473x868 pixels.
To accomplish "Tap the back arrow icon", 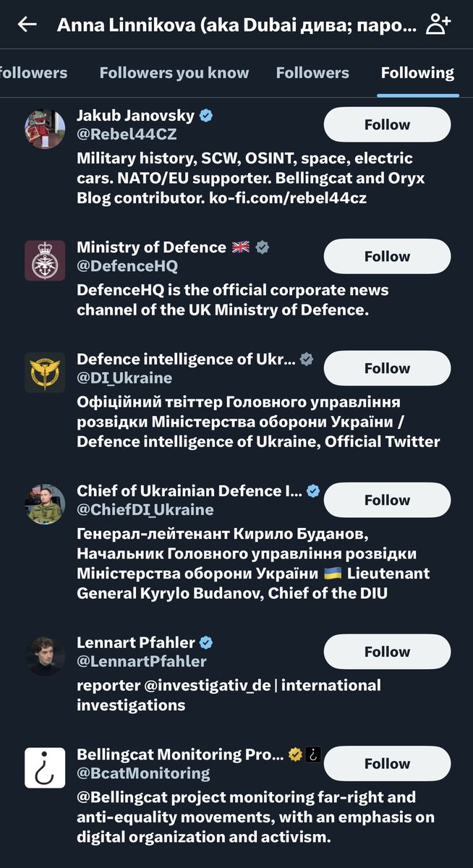I will click(x=27, y=25).
